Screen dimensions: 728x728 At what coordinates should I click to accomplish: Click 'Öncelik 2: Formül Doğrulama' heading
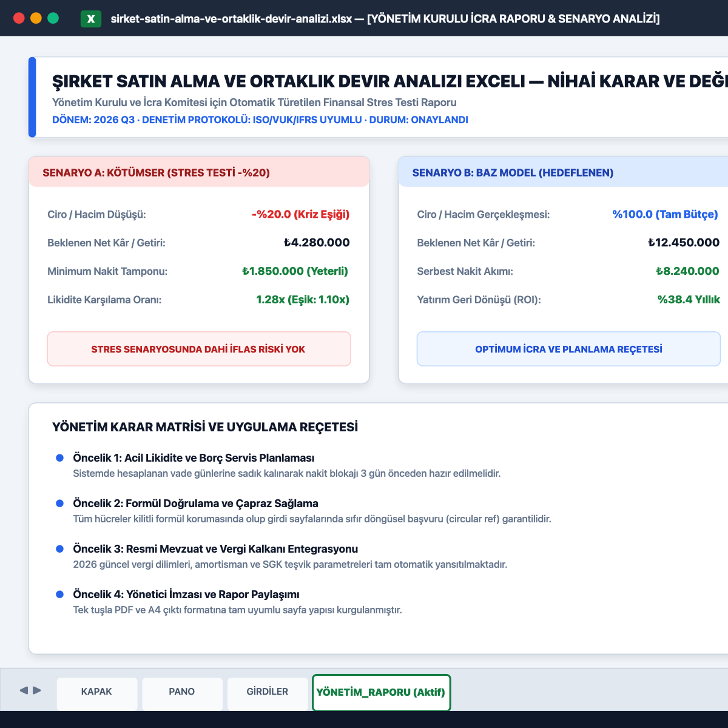tap(195, 504)
